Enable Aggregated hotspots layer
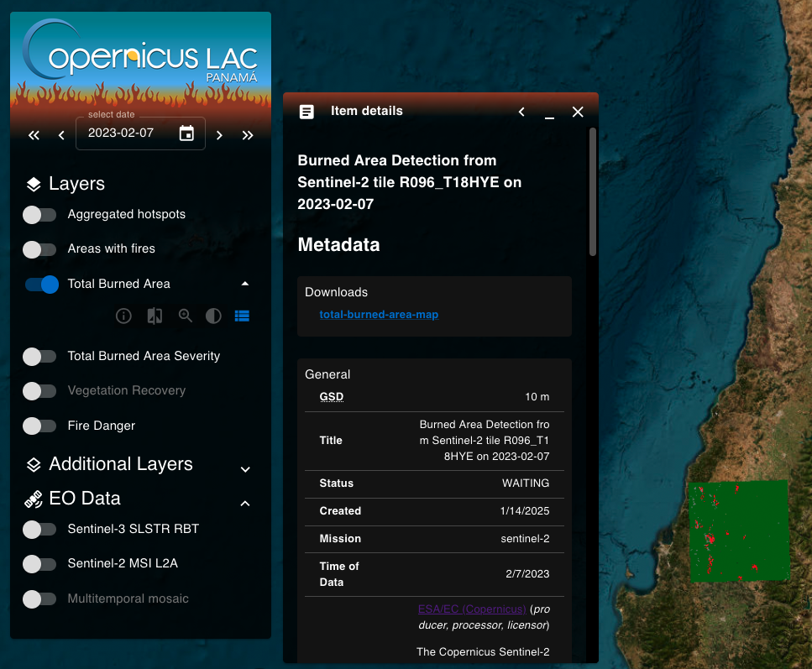 pos(39,215)
